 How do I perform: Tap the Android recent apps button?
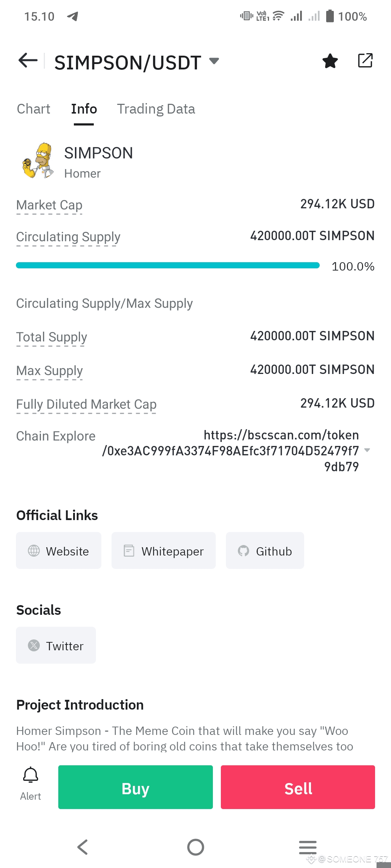(x=308, y=847)
